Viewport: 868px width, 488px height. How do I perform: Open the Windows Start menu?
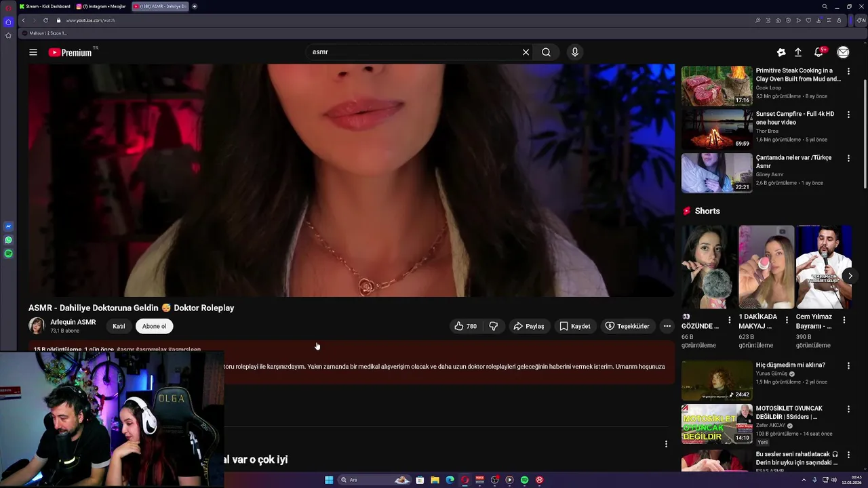[x=329, y=480]
